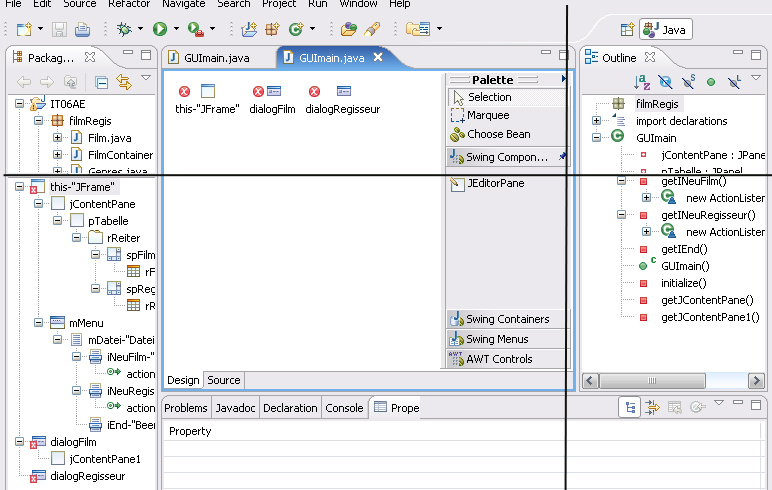Click the New wizard toolbar icon
This screenshot has height=490, width=772.
tap(24, 30)
